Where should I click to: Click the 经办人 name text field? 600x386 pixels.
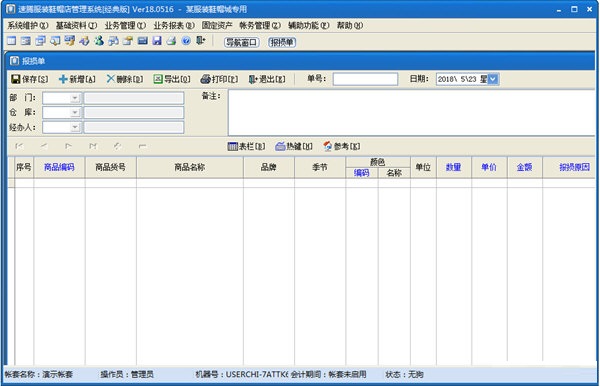pos(134,127)
